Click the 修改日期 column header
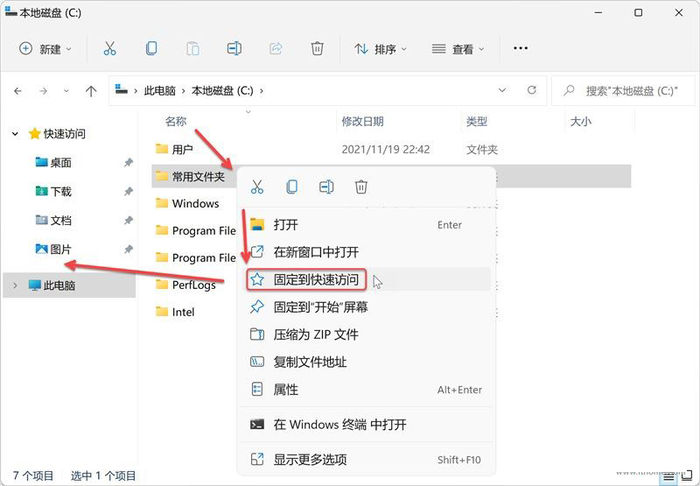Viewport: 700px width, 486px height. pos(362,121)
